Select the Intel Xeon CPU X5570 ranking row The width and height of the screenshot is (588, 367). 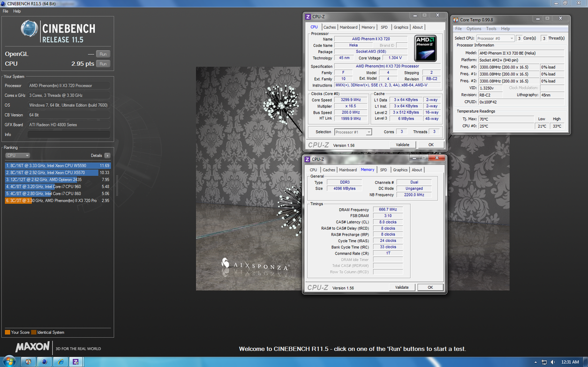coord(58,172)
